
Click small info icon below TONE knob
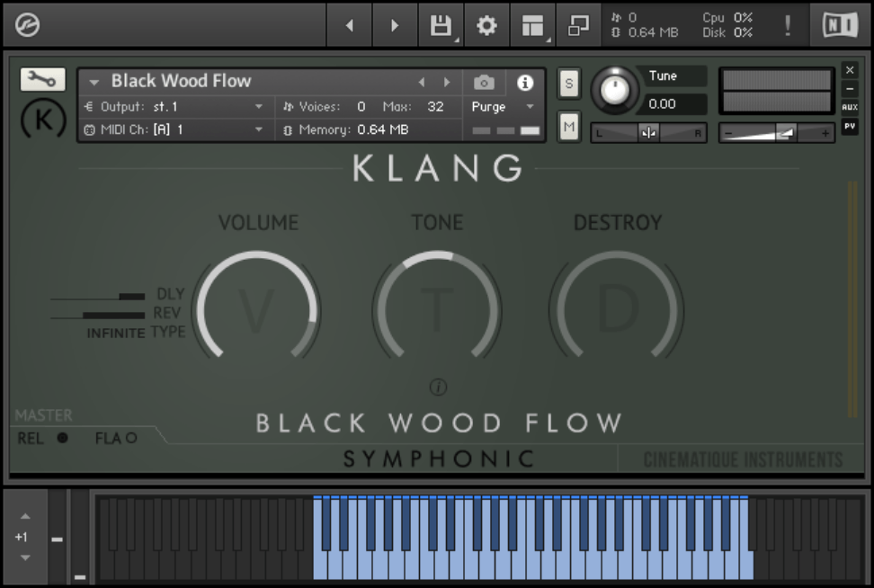pyautogui.click(x=438, y=387)
